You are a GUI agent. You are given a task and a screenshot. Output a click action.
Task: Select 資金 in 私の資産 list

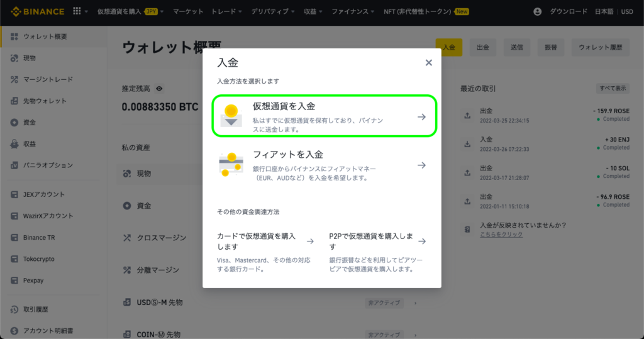(160, 206)
